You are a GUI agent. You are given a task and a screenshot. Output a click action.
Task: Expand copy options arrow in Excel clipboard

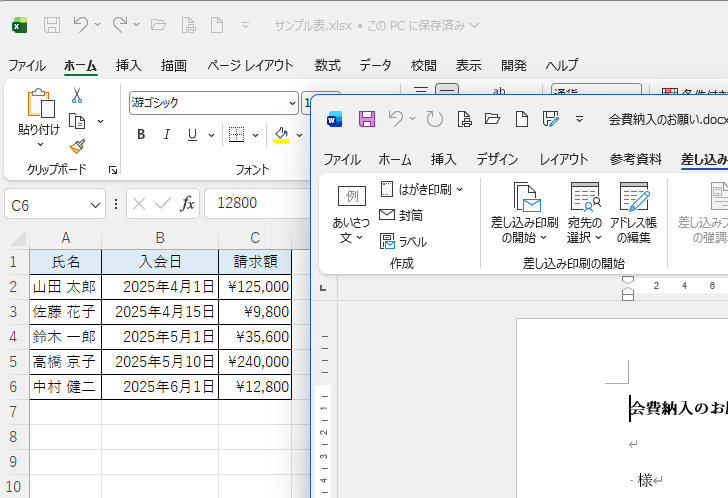[100, 122]
